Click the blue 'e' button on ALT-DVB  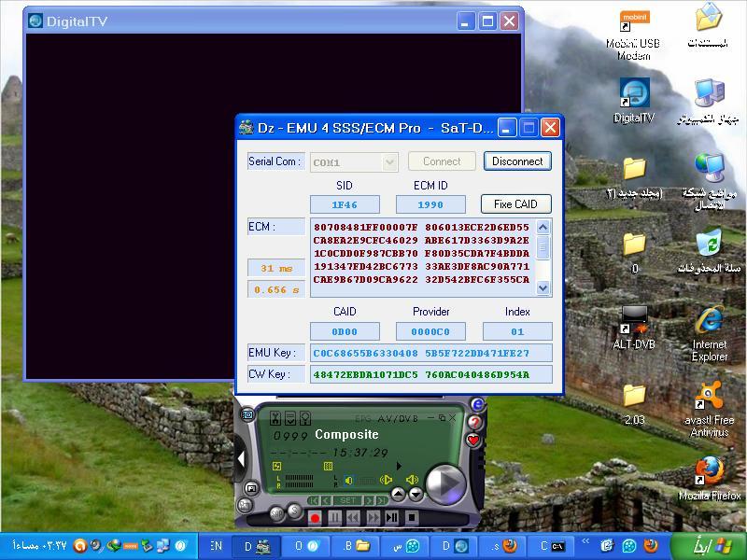pyautogui.click(x=478, y=405)
